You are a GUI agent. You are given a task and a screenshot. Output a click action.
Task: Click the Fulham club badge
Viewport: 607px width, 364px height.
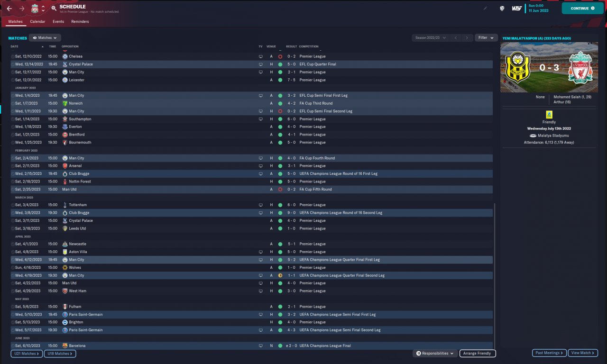point(65,307)
